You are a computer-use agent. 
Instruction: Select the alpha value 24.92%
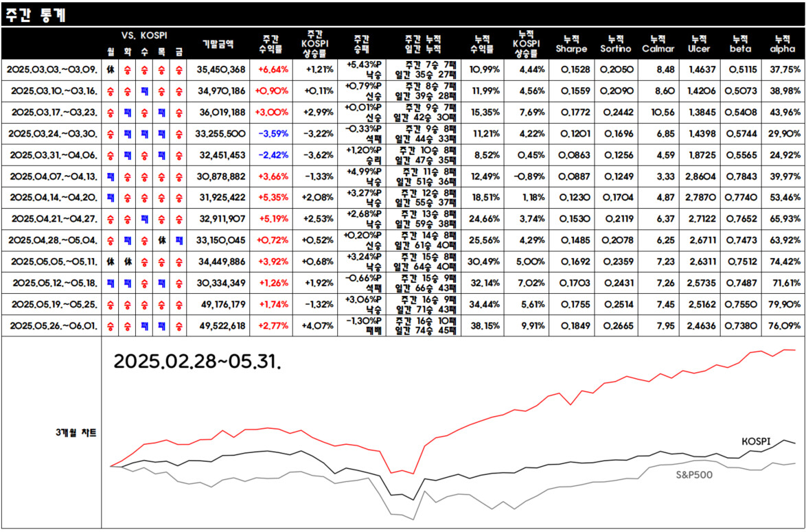point(785,154)
